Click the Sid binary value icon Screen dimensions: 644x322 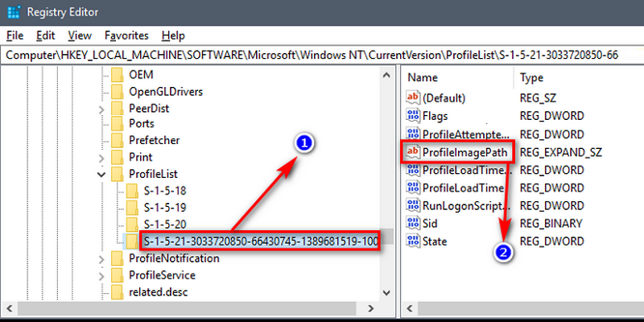(413, 223)
